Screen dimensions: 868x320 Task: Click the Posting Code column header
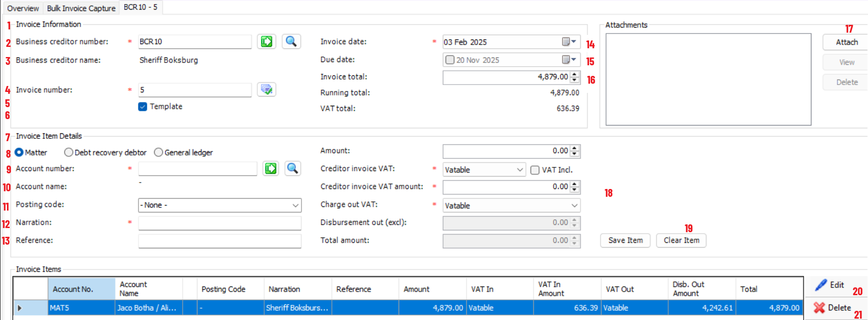click(231, 289)
